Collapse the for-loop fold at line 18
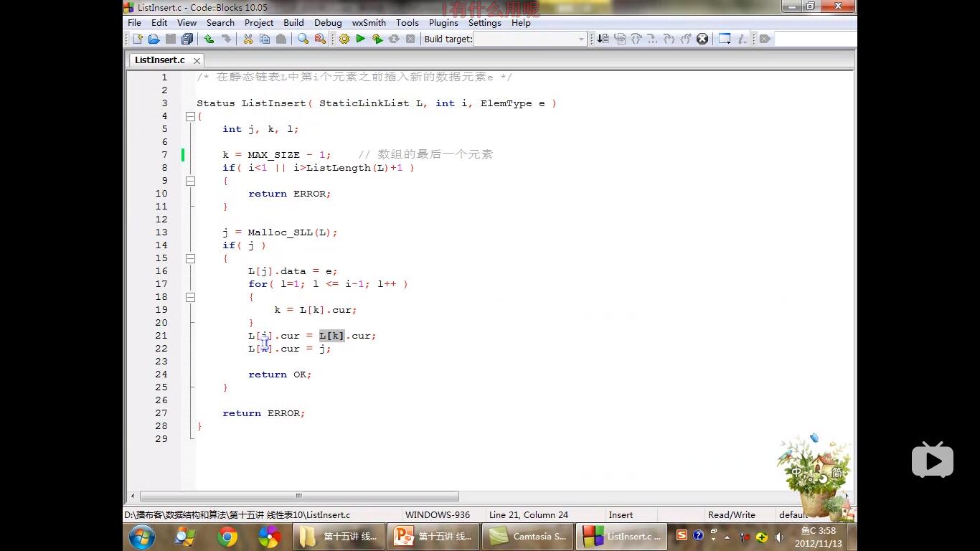 (190, 297)
